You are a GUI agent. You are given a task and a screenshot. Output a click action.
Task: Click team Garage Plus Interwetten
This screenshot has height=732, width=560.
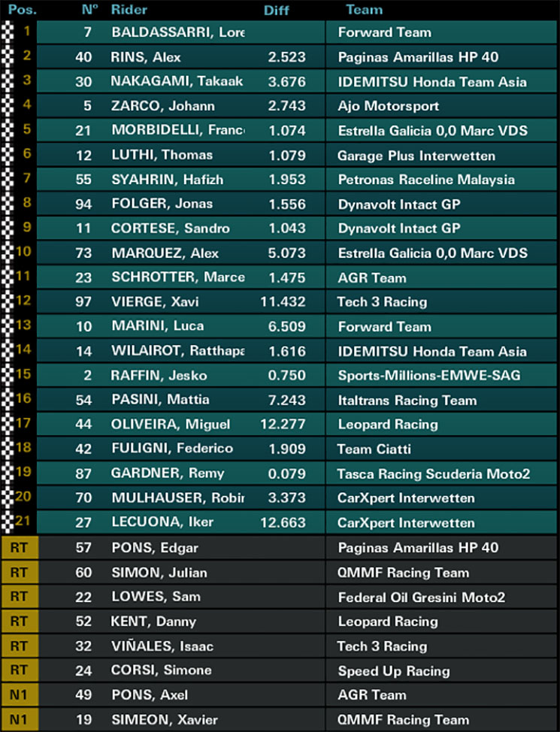pos(416,156)
